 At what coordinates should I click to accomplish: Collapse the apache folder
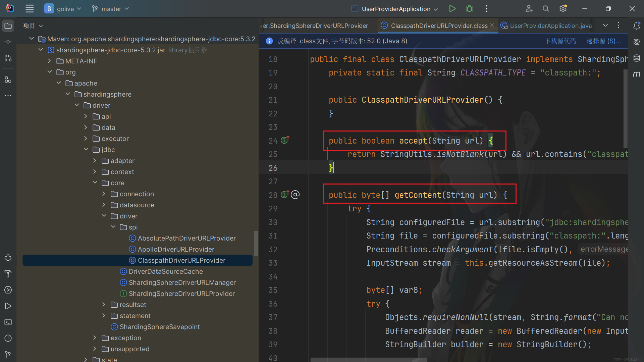pyautogui.click(x=59, y=83)
